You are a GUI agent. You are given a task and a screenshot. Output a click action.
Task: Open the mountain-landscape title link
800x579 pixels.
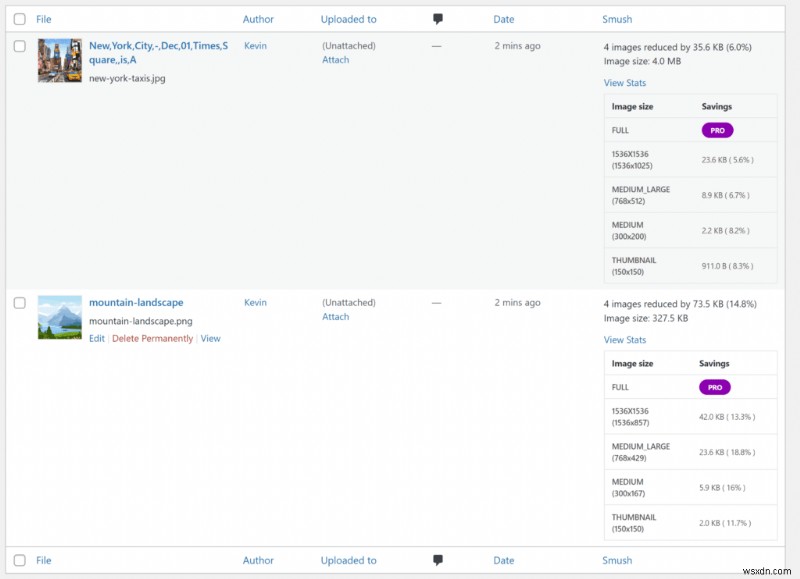coord(137,302)
